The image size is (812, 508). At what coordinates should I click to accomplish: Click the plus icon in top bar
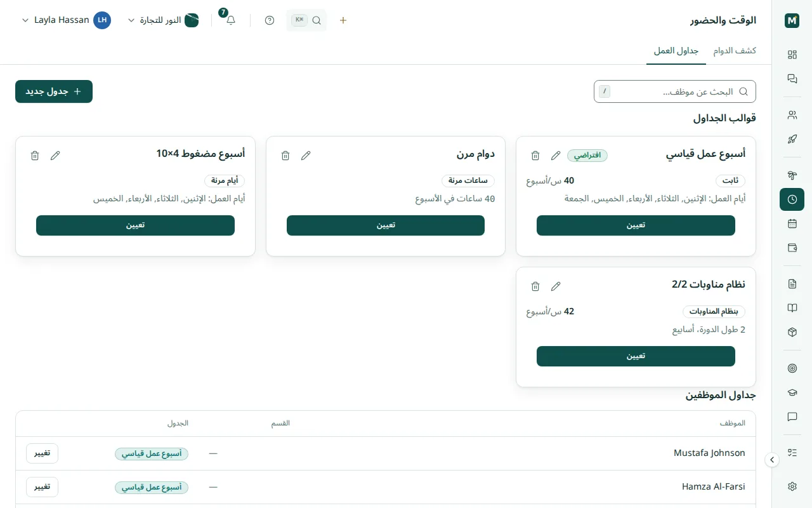(x=343, y=20)
